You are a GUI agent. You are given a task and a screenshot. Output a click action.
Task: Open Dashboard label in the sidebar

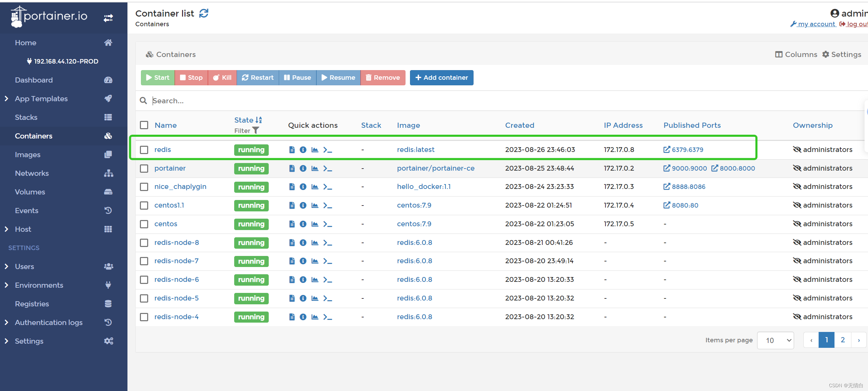pyautogui.click(x=34, y=80)
